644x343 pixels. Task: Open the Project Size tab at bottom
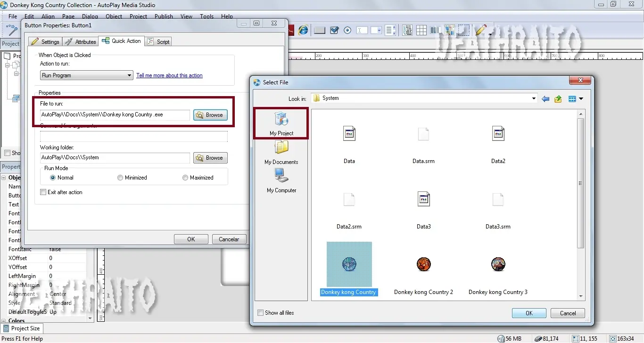coord(22,328)
